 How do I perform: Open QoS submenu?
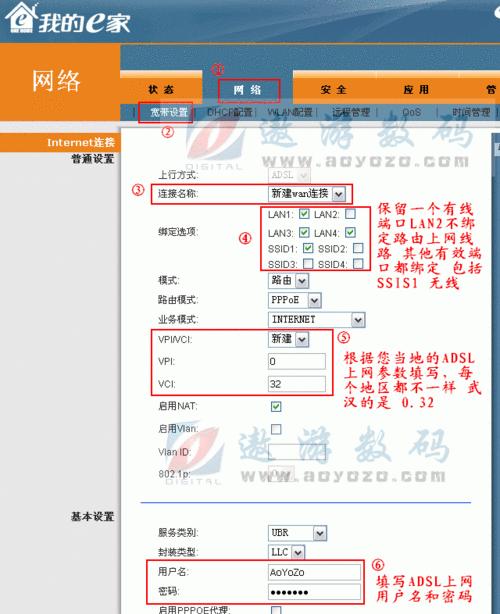point(412,112)
